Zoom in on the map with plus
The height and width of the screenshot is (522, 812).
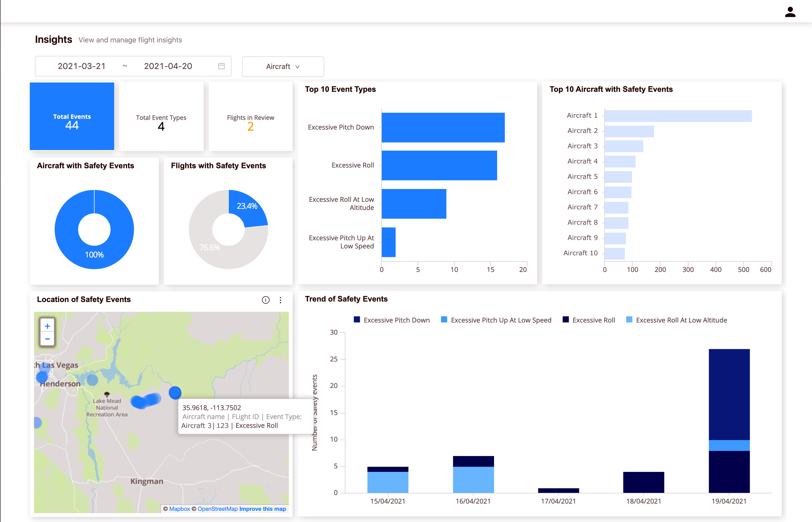(x=48, y=326)
